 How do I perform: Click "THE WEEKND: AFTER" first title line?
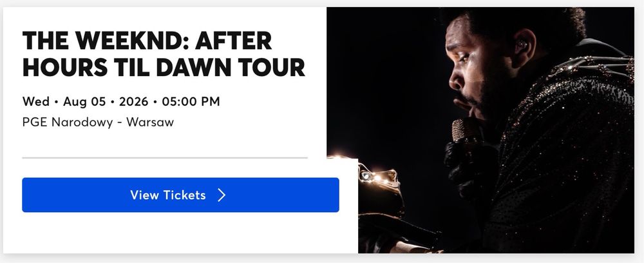[147, 41]
